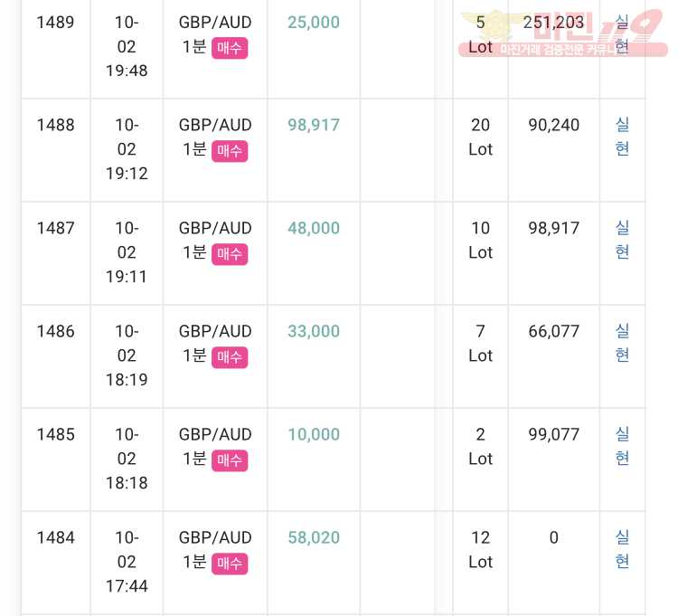The width and height of the screenshot is (678, 616).
Task: Select the 58,020 amount in row 1484
Action: point(314,537)
